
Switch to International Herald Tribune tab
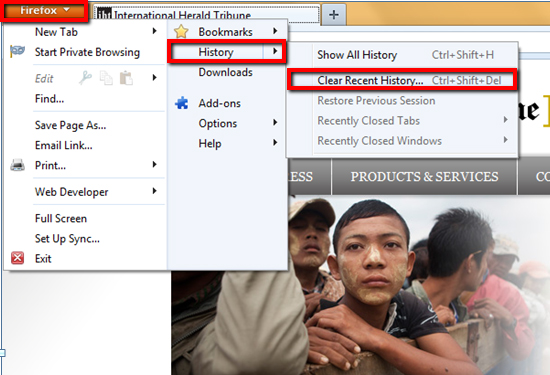[x=206, y=15]
